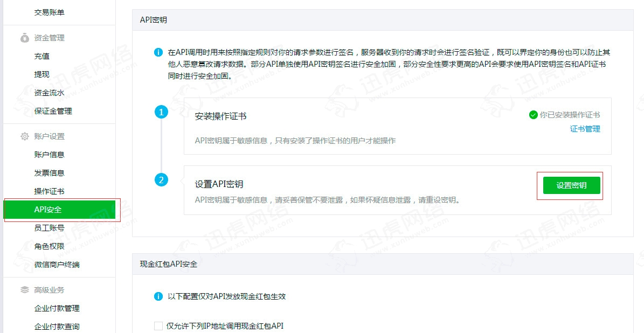Image resolution: width=644 pixels, height=333 pixels.
Task: Click the blue info icon in API密钥 section
Action: click(x=158, y=52)
